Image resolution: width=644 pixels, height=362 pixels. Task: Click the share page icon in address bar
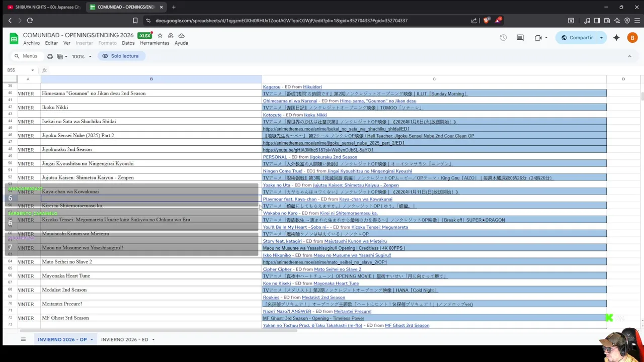point(474,21)
